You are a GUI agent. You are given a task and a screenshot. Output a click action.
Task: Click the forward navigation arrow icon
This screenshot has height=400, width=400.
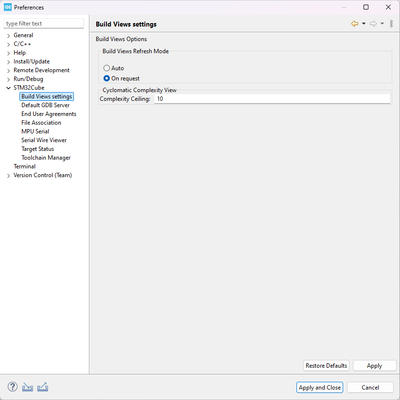coord(373,24)
